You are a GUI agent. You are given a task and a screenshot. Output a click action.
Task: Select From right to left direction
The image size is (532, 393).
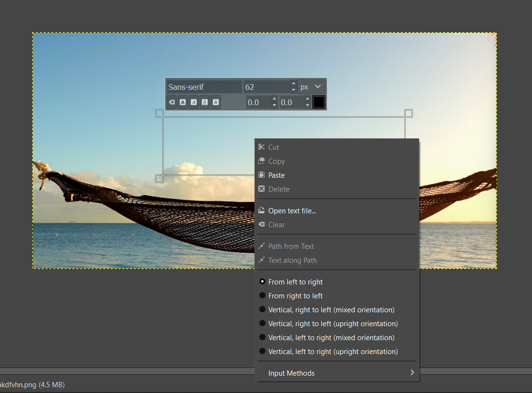[x=295, y=296]
